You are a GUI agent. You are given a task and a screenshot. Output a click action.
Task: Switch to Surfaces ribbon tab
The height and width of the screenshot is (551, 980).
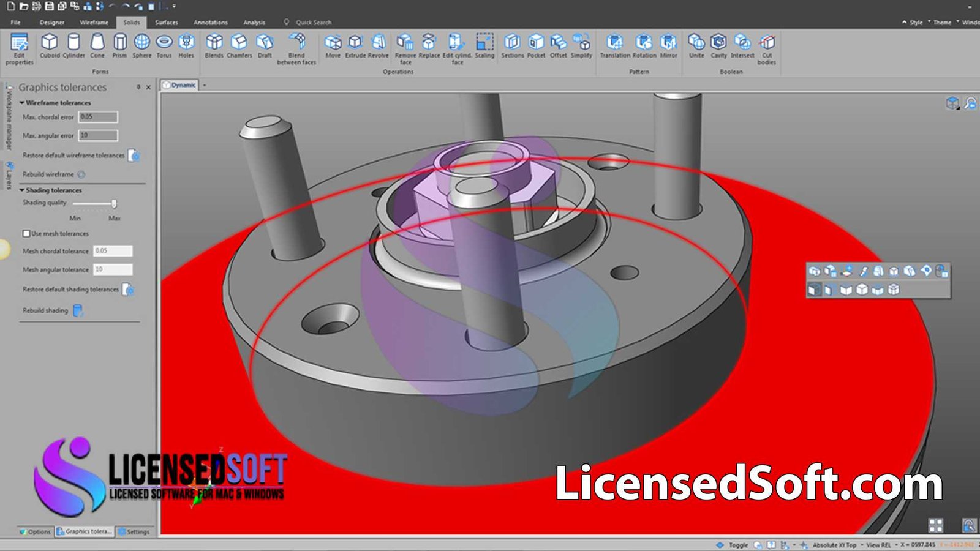tap(166, 23)
